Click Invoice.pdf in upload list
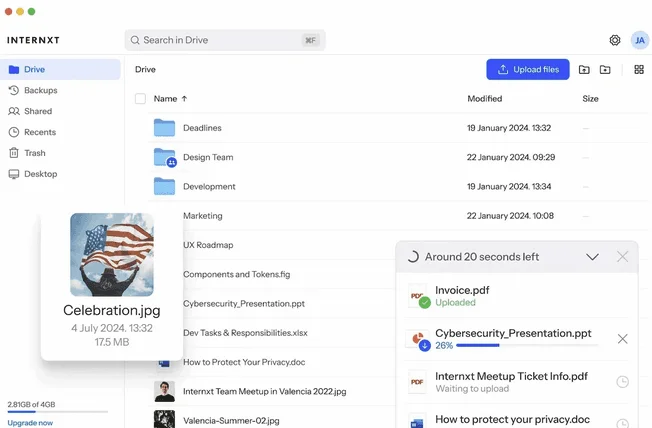Image resolution: width=652 pixels, height=428 pixels. 462,290
